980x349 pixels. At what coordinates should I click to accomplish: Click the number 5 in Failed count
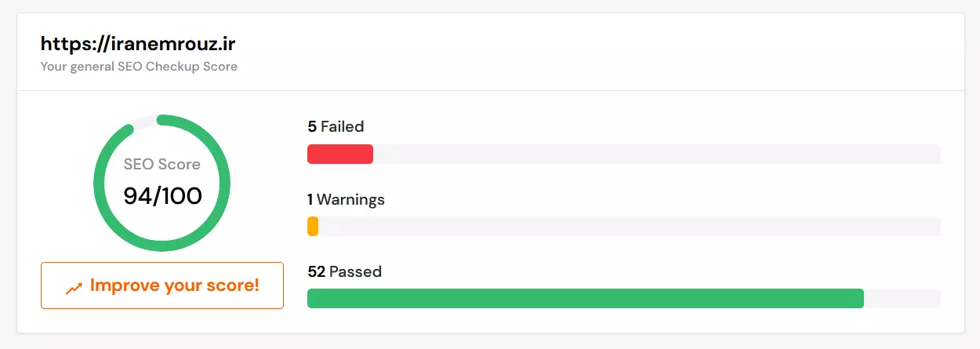(312, 126)
